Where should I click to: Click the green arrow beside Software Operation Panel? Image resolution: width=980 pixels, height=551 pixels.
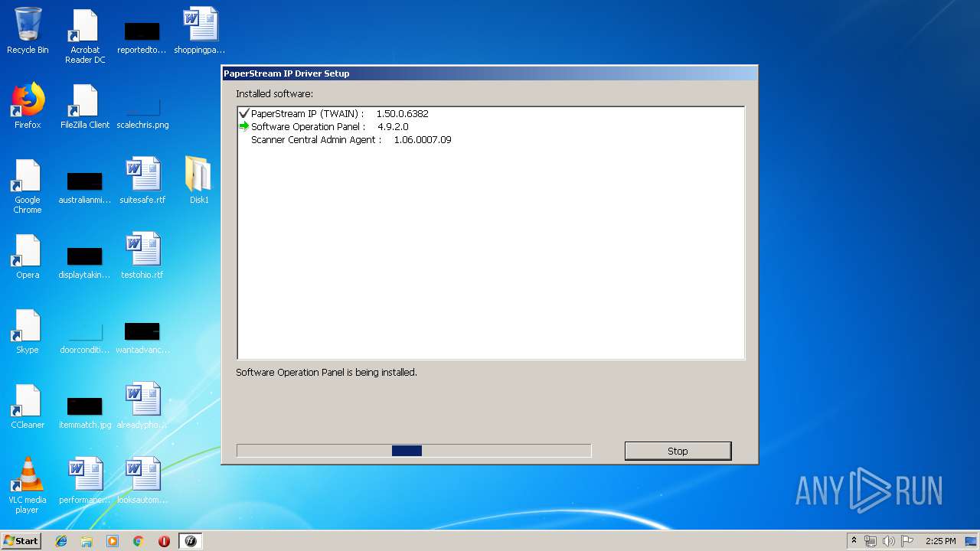[244, 126]
